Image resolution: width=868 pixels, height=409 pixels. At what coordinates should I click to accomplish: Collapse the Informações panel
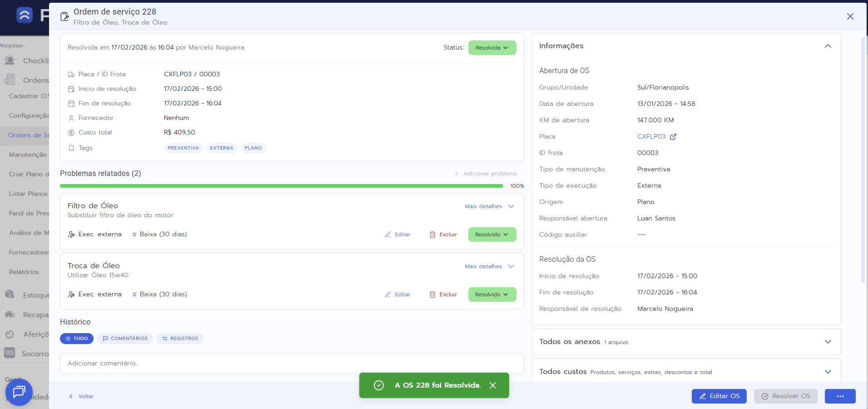[x=828, y=46]
